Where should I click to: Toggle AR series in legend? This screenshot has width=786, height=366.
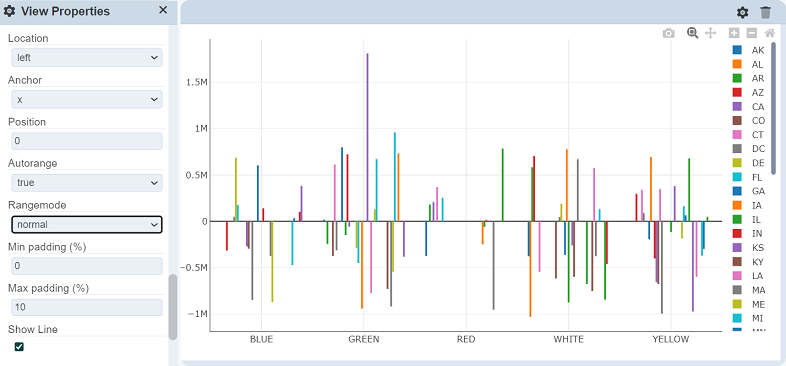(748, 78)
